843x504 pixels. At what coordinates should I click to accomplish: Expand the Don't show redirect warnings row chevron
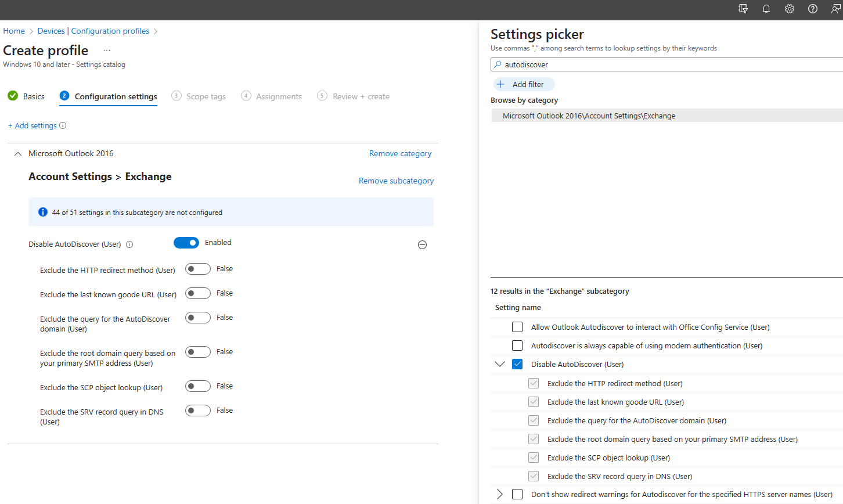[x=500, y=494]
